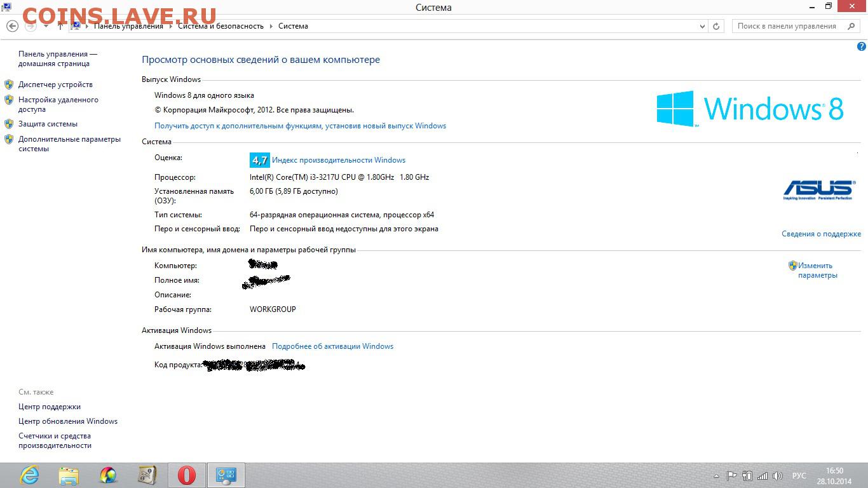Open Action Center flag icon
The height and width of the screenshot is (488, 868).
[731, 476]
